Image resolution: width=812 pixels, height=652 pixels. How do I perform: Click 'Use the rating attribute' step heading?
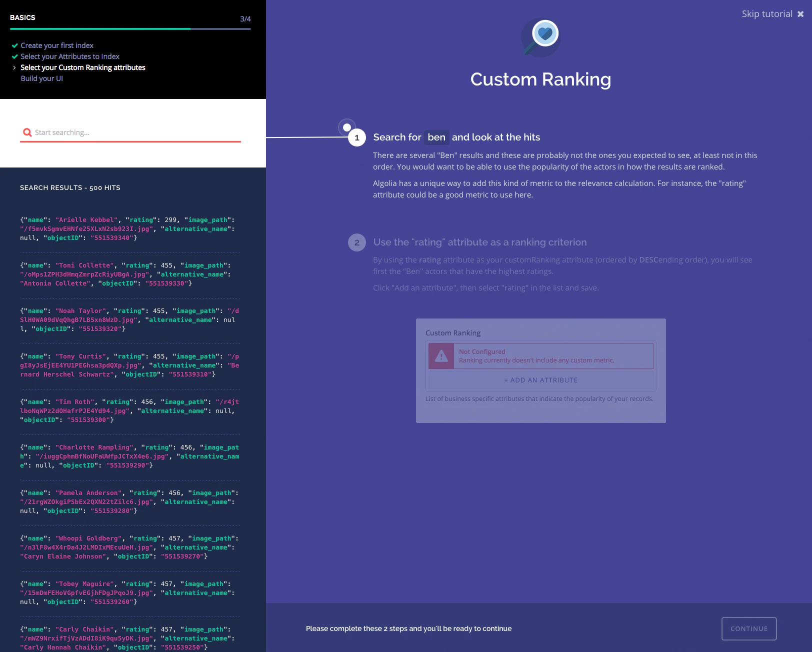(x=480, y=242)
